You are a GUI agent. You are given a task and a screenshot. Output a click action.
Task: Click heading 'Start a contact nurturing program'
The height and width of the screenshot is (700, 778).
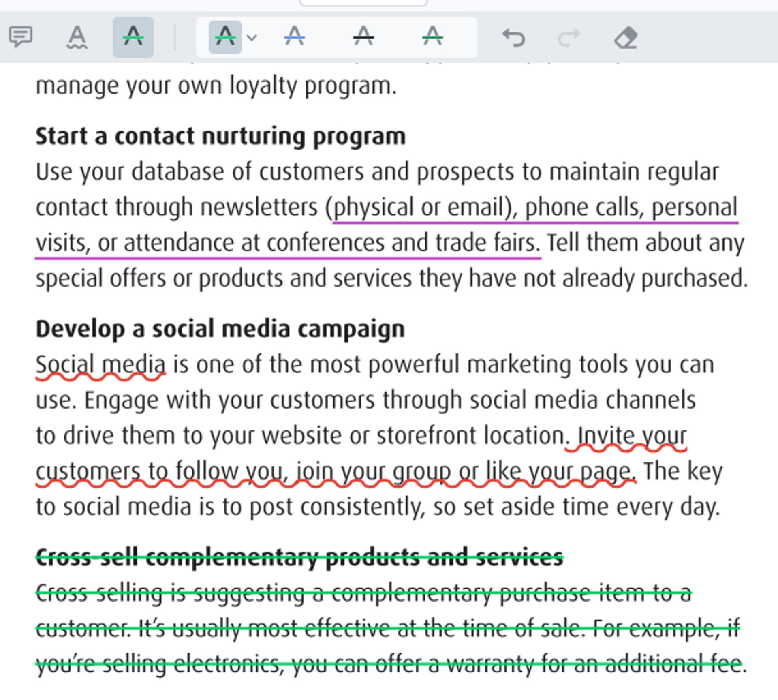coord(221,136)
